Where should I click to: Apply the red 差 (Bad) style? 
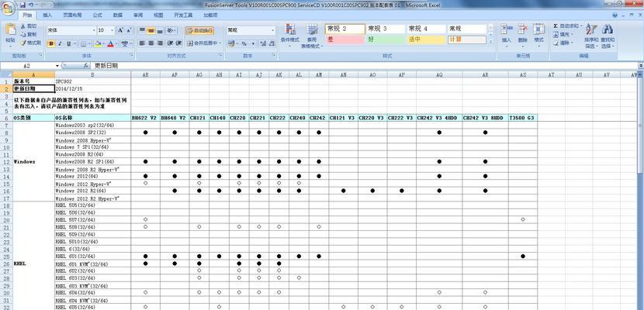pos(345,40)
